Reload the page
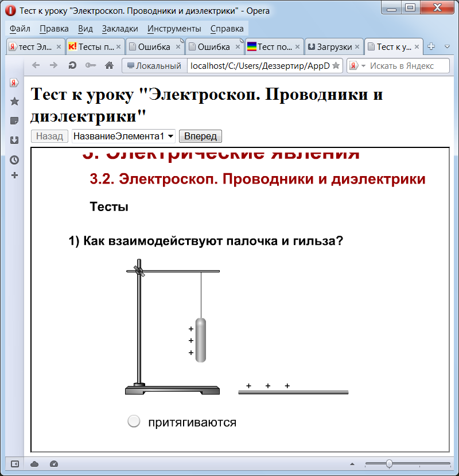 (x=72, y=65)
